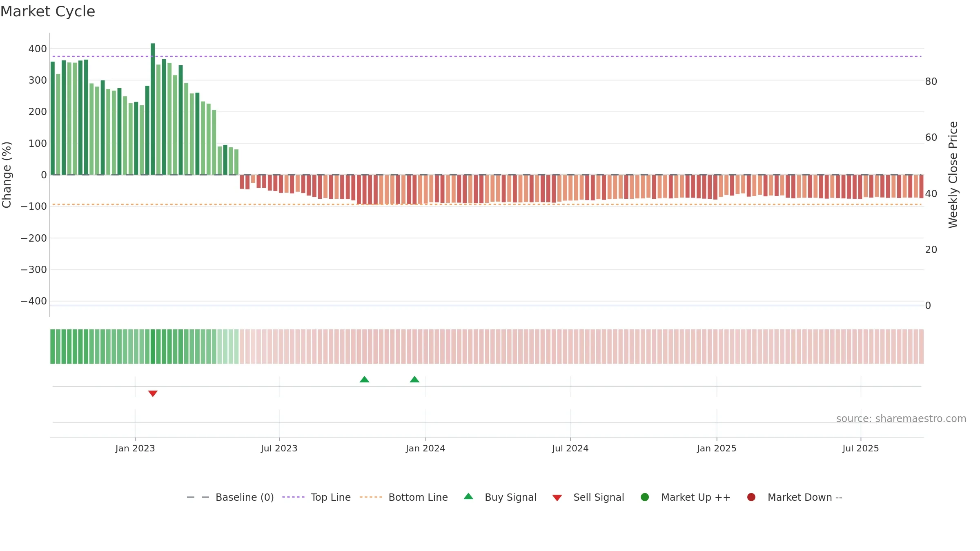
Task: Click the Jan 2025 x-axis label
Action: point(717,449)
